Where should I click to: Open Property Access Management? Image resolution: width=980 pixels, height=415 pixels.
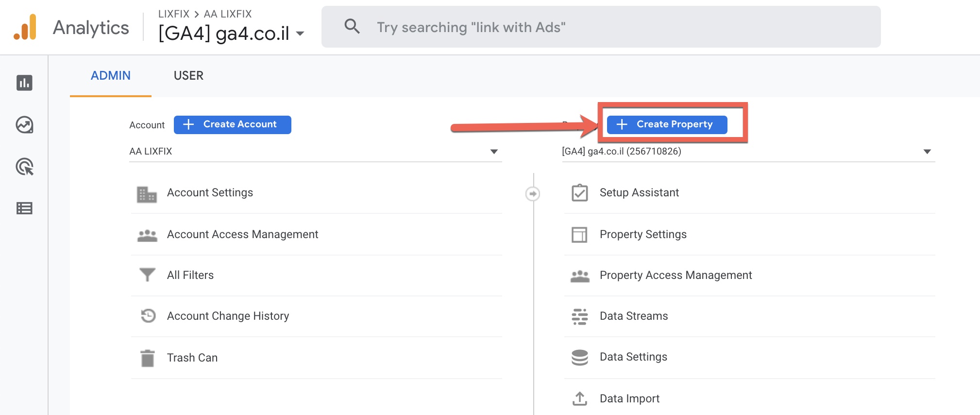[x=749, y=276]
